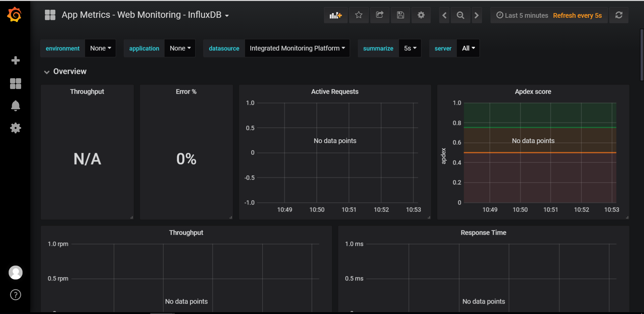Refresh the dashboard now

[x=619, y=15]
